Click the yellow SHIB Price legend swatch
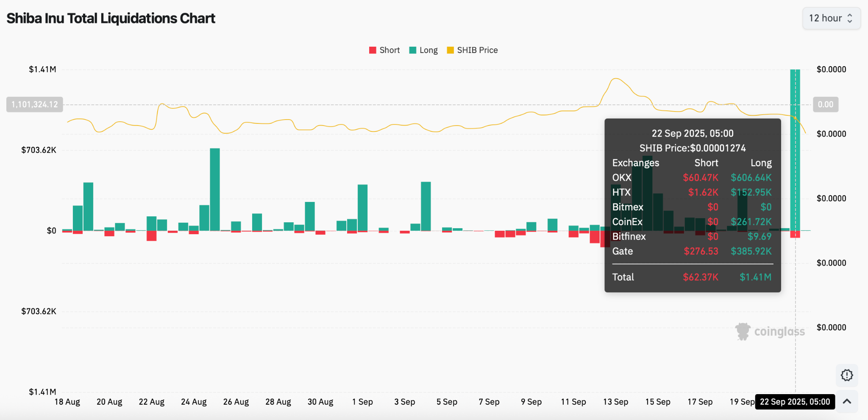 point(450,50)
